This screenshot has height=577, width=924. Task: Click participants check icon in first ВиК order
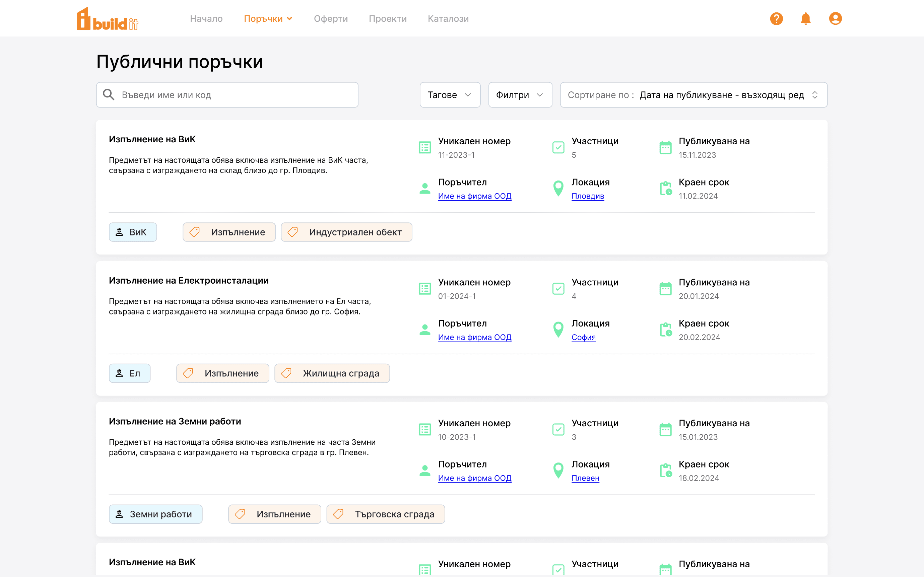click(x=558, y=147)
